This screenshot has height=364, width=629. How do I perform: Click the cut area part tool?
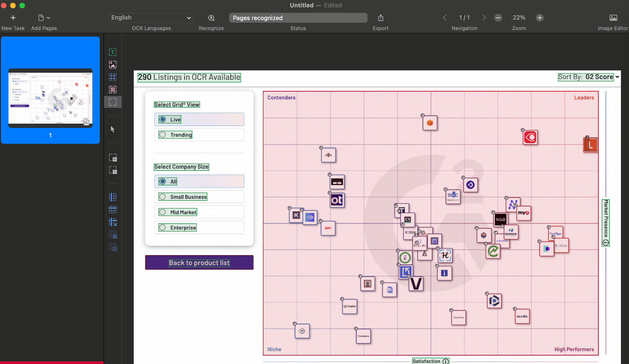[113, 170]
